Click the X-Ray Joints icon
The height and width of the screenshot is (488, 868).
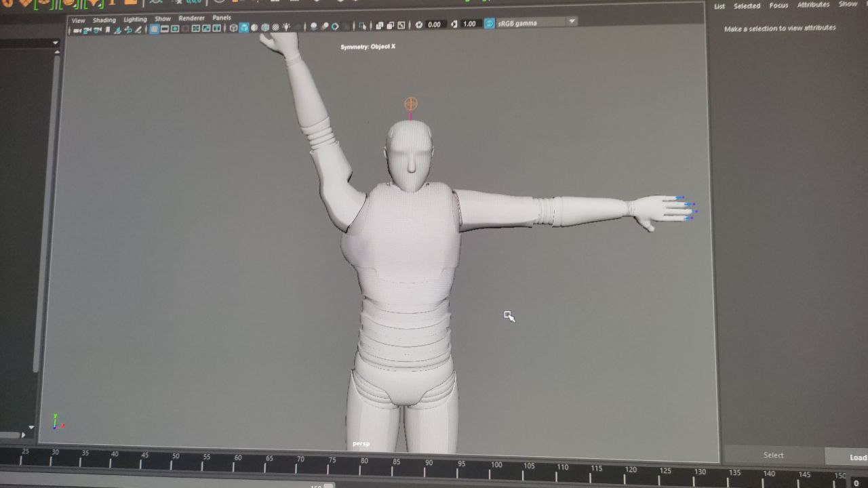point(401,25)
